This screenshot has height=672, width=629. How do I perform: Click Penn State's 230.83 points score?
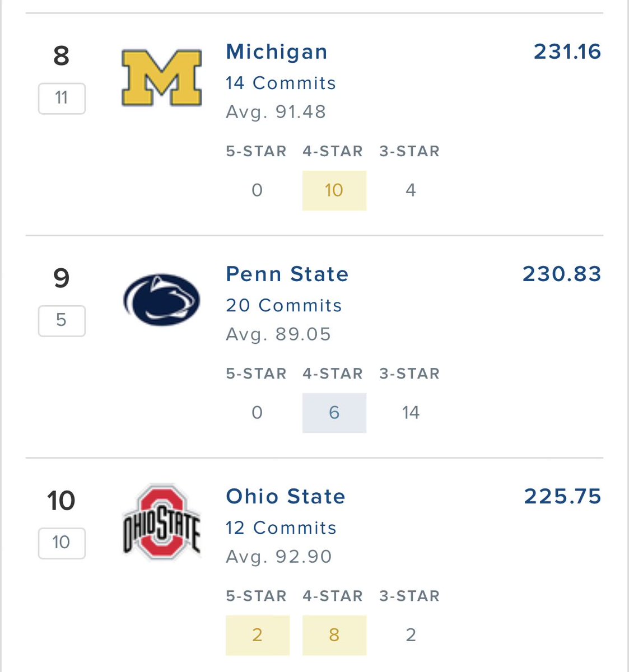(x=562, y=274)
